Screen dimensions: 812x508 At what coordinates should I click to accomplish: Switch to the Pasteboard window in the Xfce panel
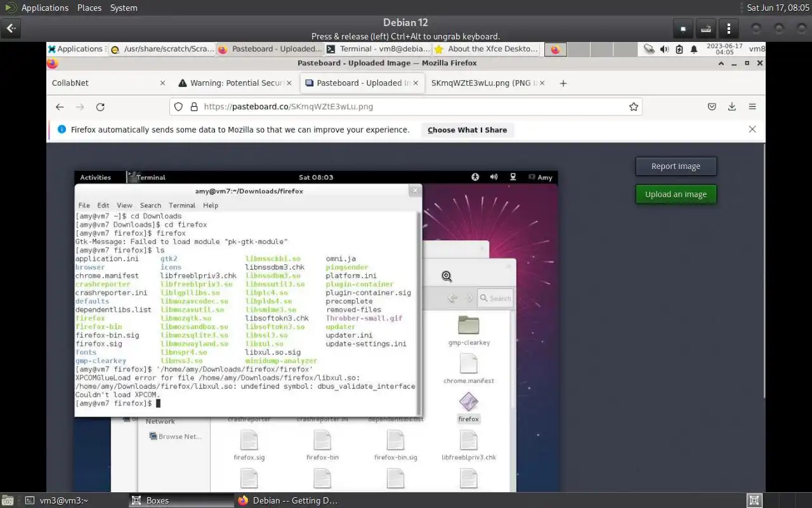[x=270, y=49]
